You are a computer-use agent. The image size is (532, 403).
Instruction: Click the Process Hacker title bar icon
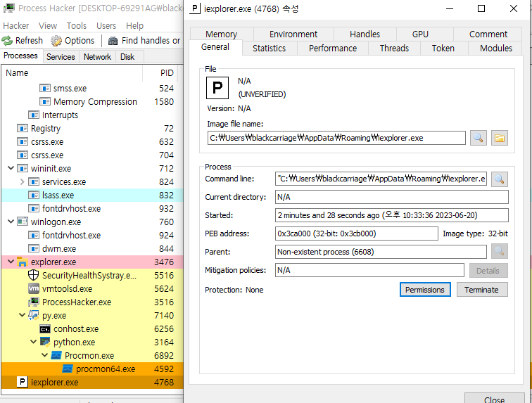tap(9, 8)
